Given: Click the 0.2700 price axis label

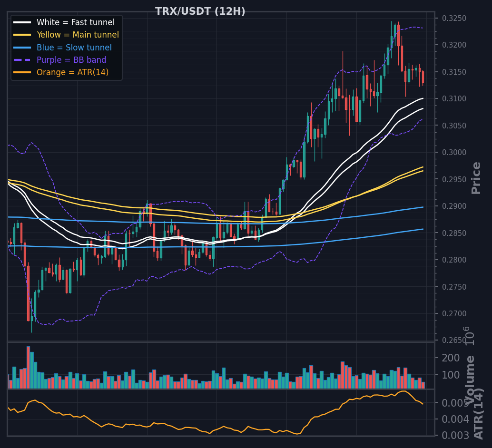Looking at the screenshot, I should click(x=454, y=314).
